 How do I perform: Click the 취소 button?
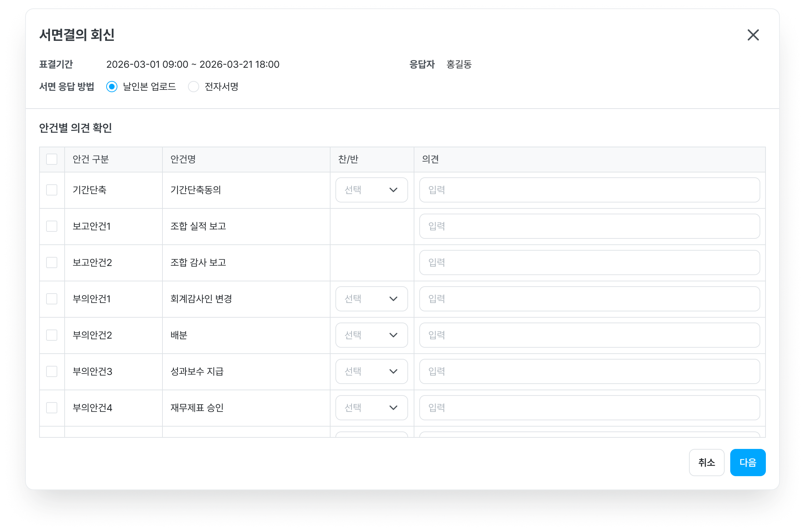[706, 463]
